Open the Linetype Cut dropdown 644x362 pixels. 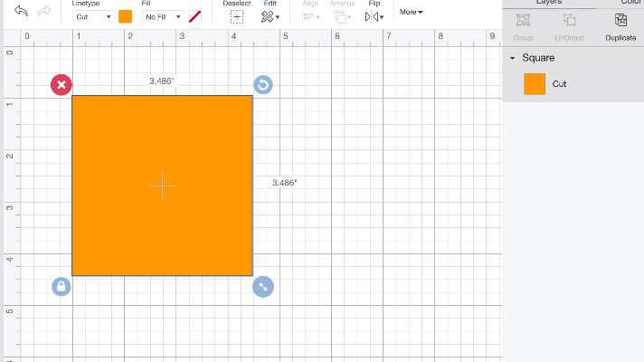click(92, 16)
